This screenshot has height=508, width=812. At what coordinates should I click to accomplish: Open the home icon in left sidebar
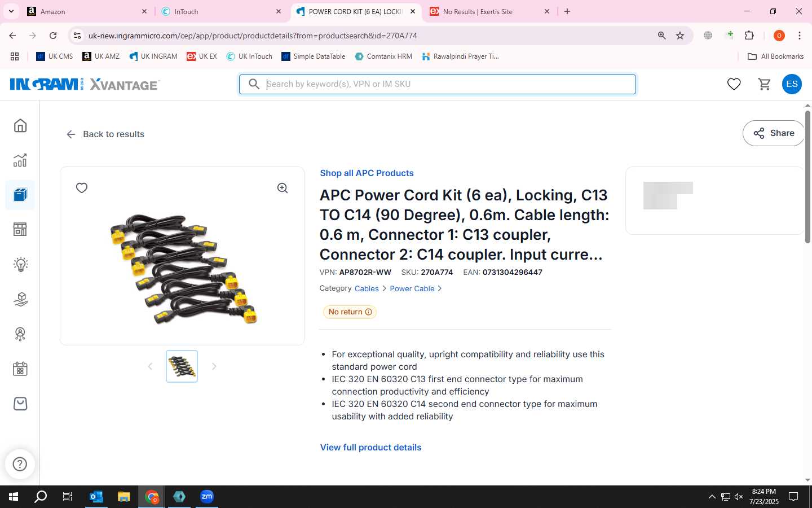tap(20, 125)
